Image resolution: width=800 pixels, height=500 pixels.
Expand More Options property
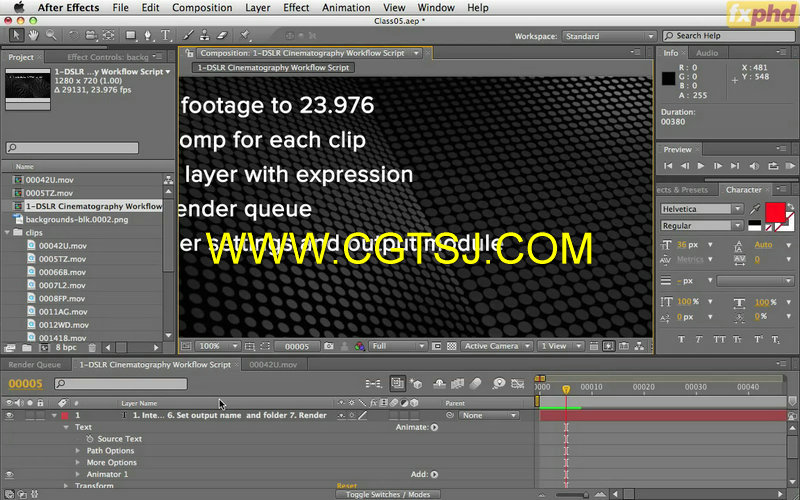pyautogui.click(x=78, y=463)
